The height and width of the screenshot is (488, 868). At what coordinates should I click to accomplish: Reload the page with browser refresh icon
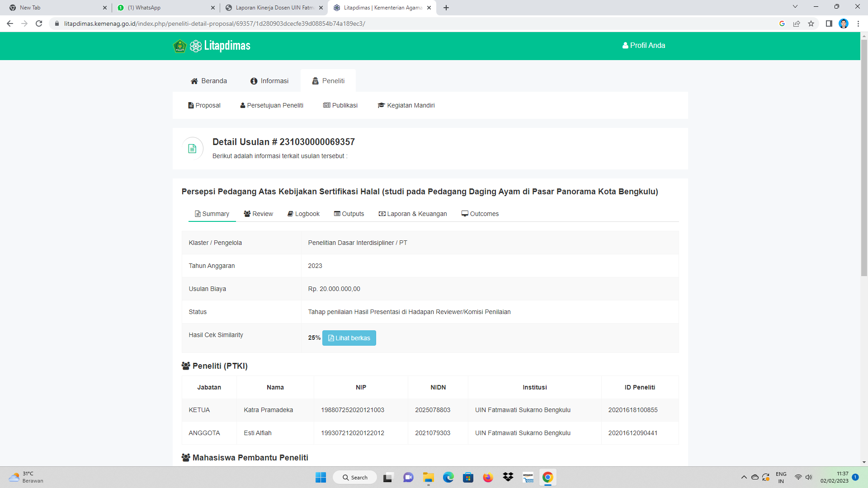39,23
